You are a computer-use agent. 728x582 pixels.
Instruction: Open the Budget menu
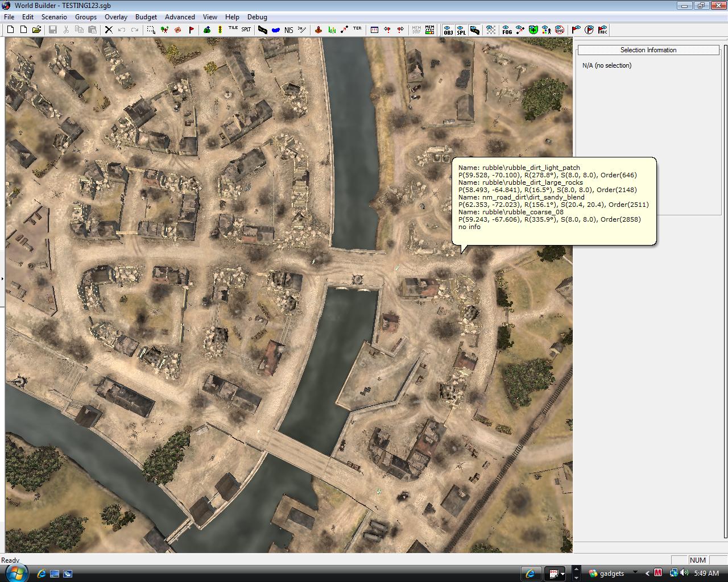point(146,17)
